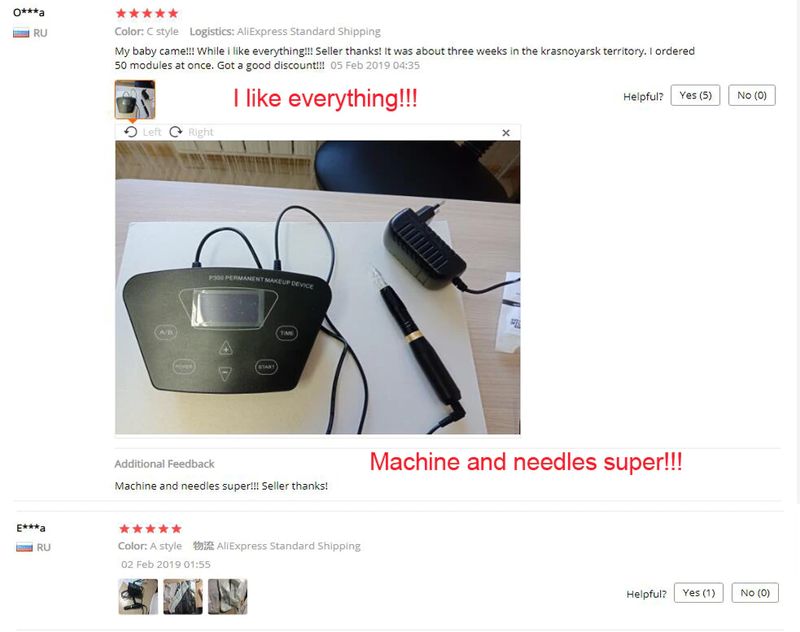Image resolution: width=800 pixels, height=632 pixels.
Task: Click the Left rotate text label
Action: tap(152, 132)
